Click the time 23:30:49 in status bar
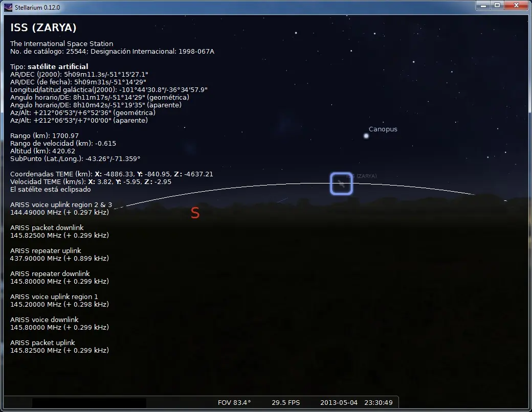The image size is (532, 412). click(x=379, y=402)
